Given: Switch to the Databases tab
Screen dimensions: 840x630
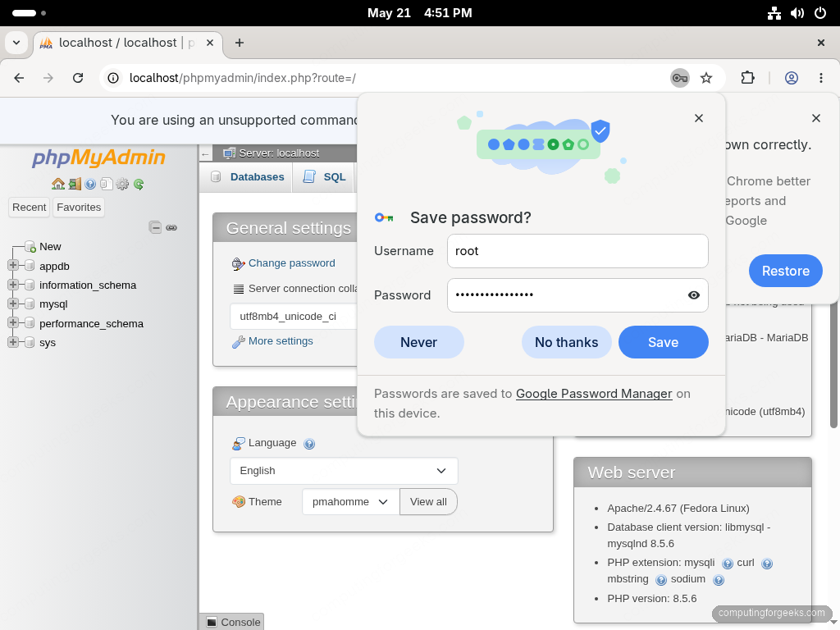Looking at the screenshot, I should (x=248, y=177).
